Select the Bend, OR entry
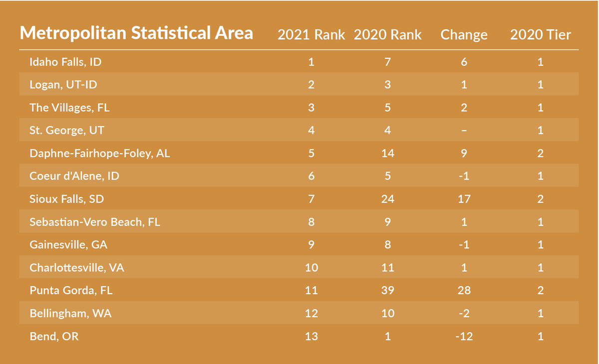This screenshot has height=364, width=599. pos(54,337)
